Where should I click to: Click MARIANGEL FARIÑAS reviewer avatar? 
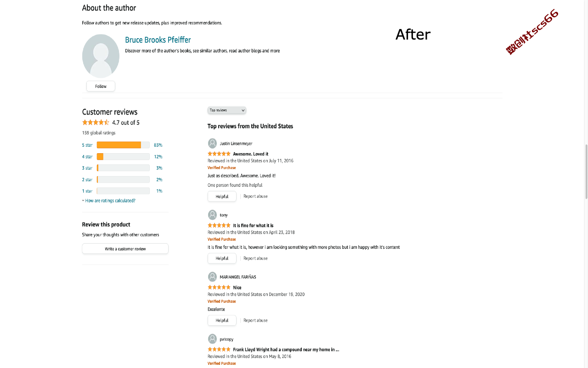[212, 277]
